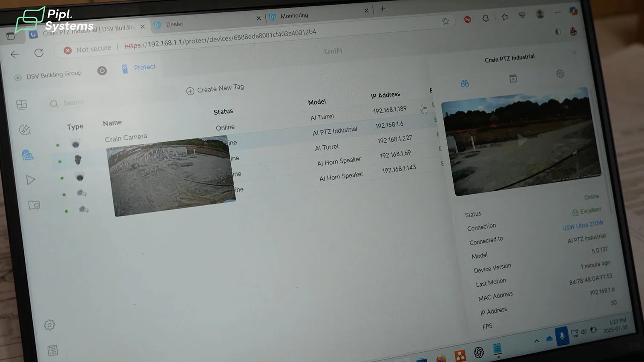Reload the page with the refresh icon
This screenshot has width=644, height=362.
(x=39, y=52)
